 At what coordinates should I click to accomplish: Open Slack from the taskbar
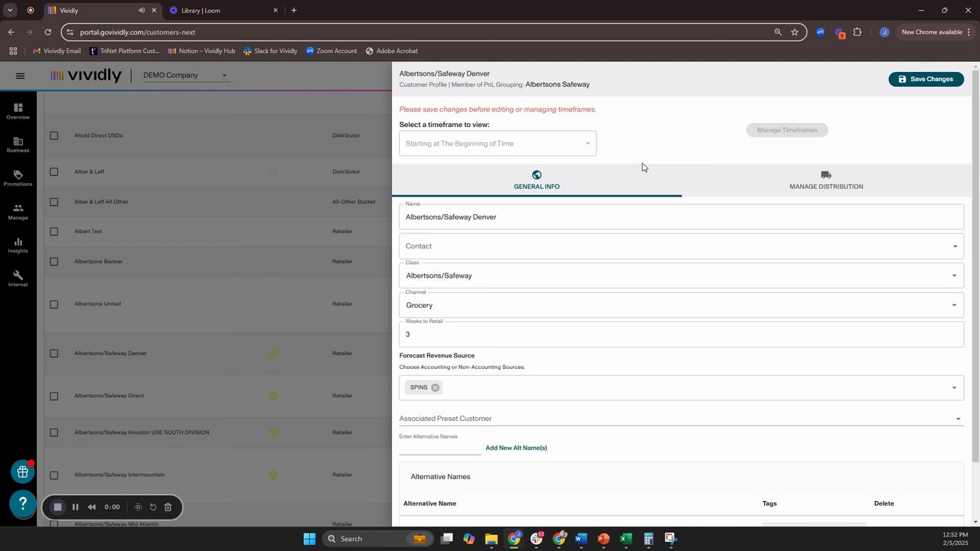537,539
